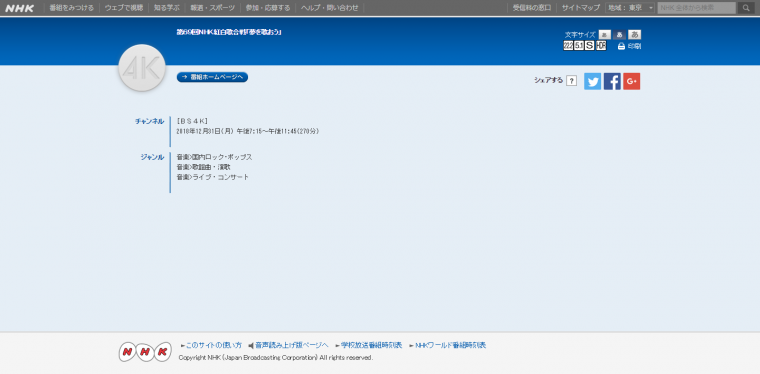Share the program on Google Plus
760x374 pixels.
coord(632,81)
